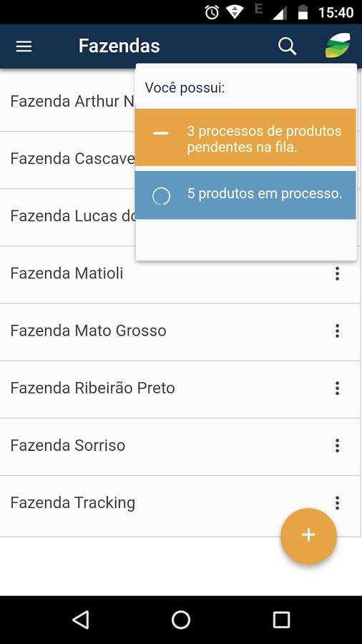Open options menu for Fazenda Tracking
This screenshot has height=644, width=362.
(338, 503)
